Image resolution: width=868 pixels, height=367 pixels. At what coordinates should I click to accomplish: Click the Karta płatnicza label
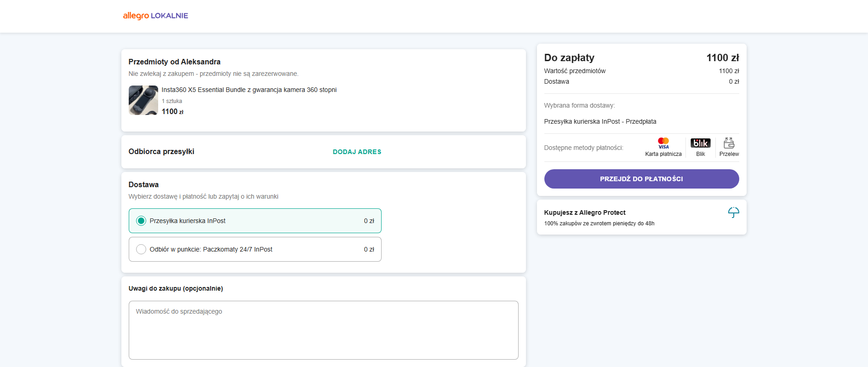[x=663, y=154]
